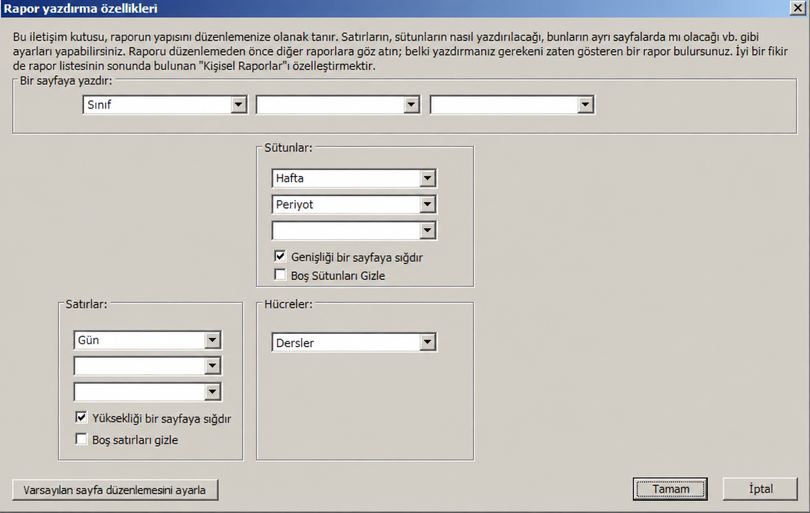Open the Dersler cells dropdown
Image resolution: width=810 pixels, height=513 pixels.
[x=427, y=342]
